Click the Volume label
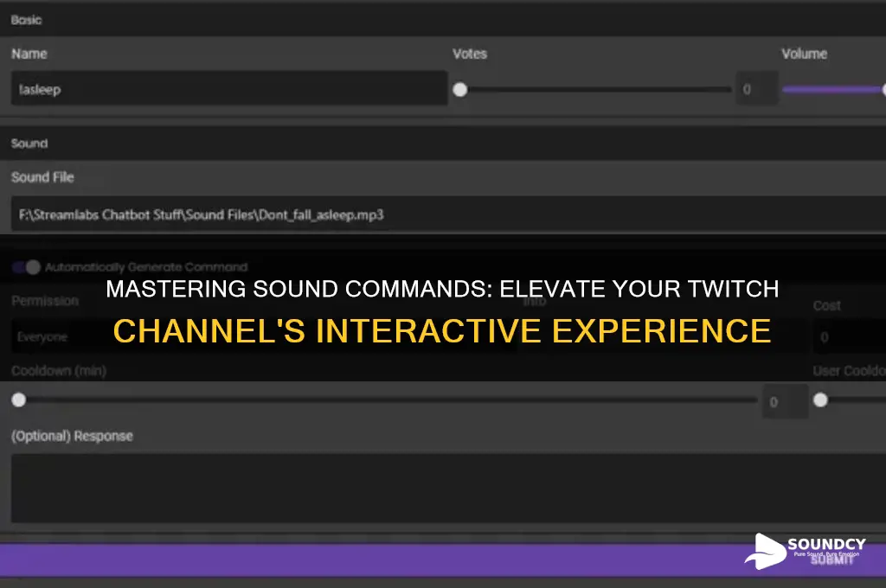This screenshot has height=588, width=886. (x=804, y=54)
